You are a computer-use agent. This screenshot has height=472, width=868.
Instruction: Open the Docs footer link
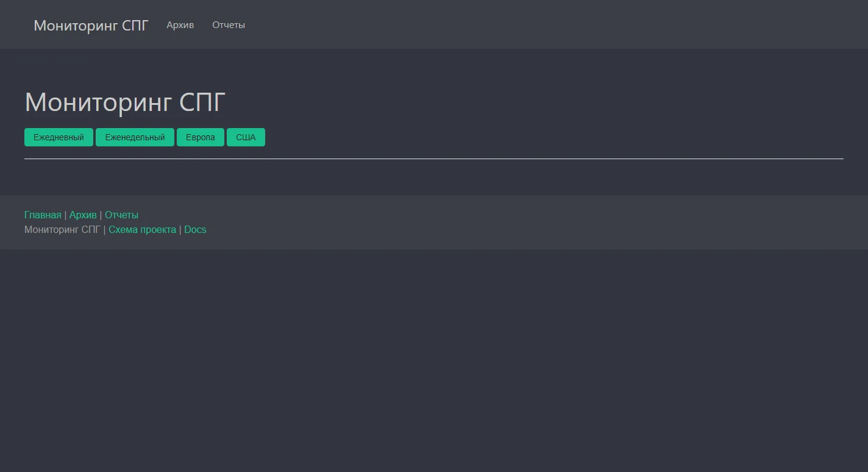point(195,229)
